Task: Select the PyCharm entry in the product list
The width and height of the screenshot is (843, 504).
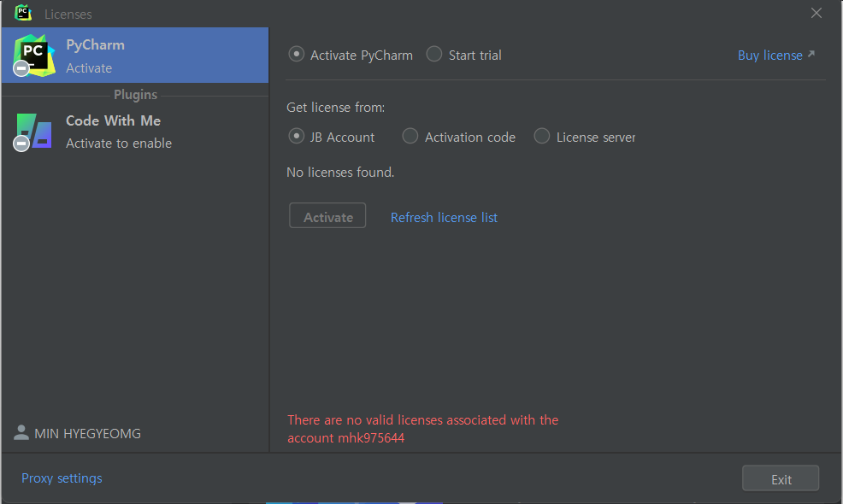Action: pos(135,56)
